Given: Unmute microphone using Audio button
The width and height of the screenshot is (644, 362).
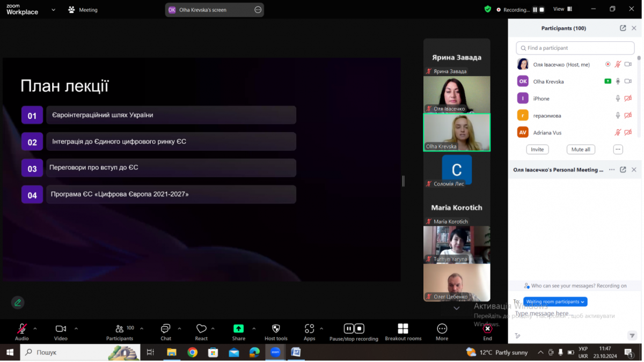Looking at the screenshot, I should (22, 329).
